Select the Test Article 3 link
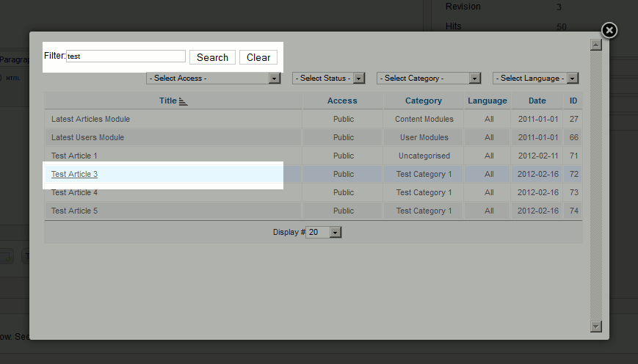 coord(74,174)
